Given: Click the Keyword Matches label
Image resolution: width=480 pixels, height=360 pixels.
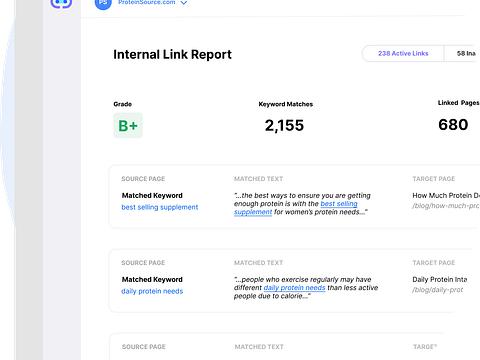Looking at the screenshot, I should click(x=286, y=104).
